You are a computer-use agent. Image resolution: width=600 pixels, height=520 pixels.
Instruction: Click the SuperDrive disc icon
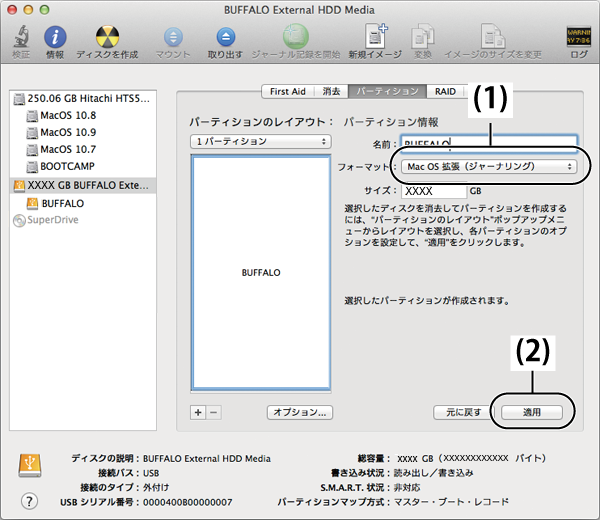19,220
